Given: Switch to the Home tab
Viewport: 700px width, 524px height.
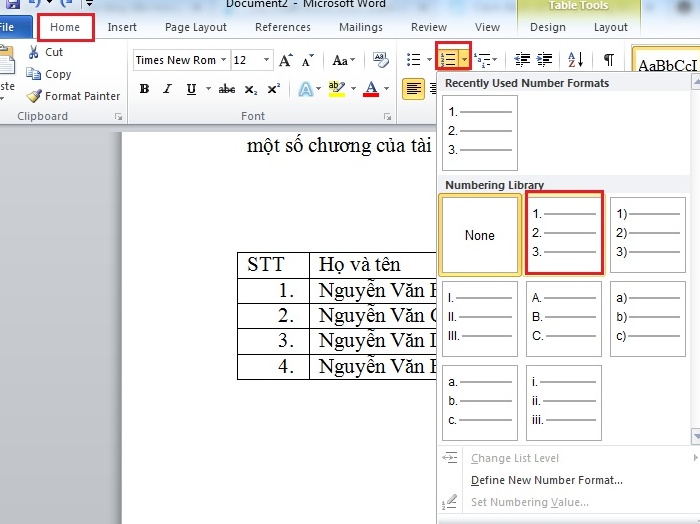Looking at the screenshot, I should (65, 27).
